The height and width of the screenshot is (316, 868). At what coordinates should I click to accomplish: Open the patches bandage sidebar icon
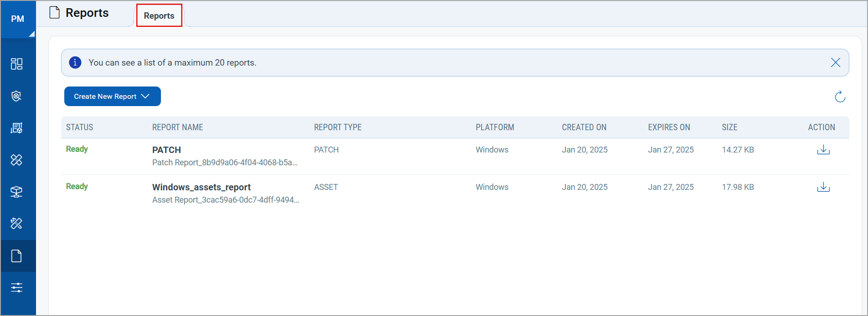[x=17, y=160]
